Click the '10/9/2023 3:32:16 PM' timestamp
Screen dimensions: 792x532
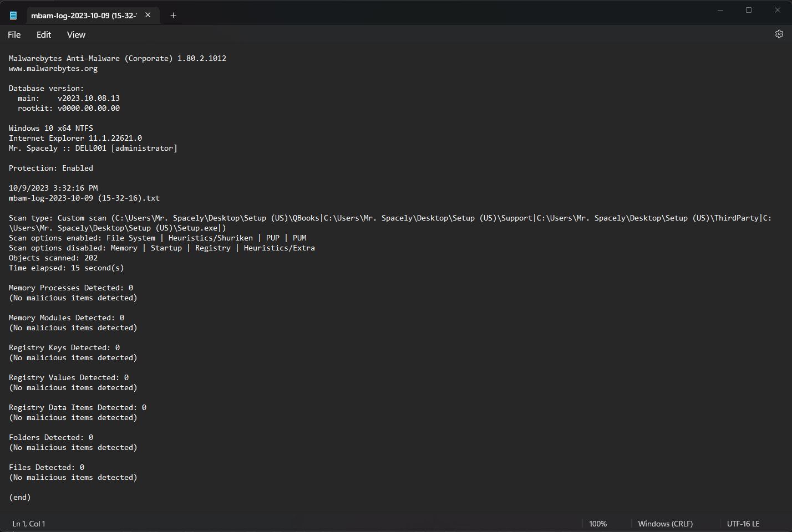pos(53,188)
